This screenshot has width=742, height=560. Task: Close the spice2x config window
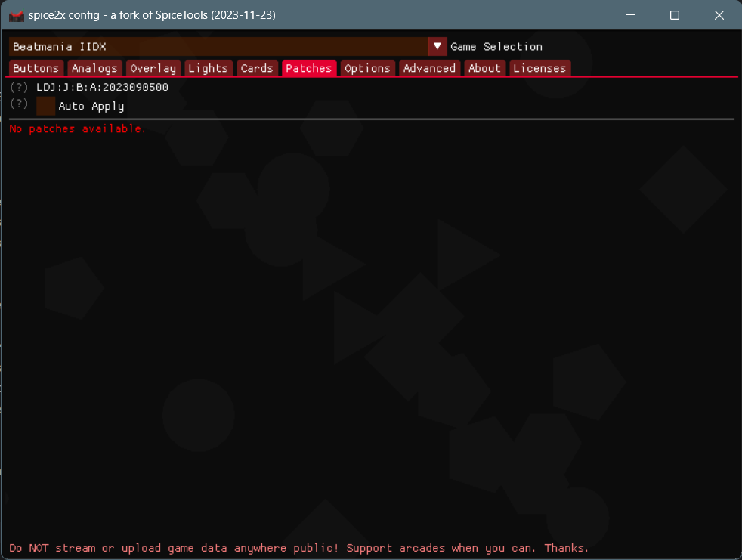(719, 15)
